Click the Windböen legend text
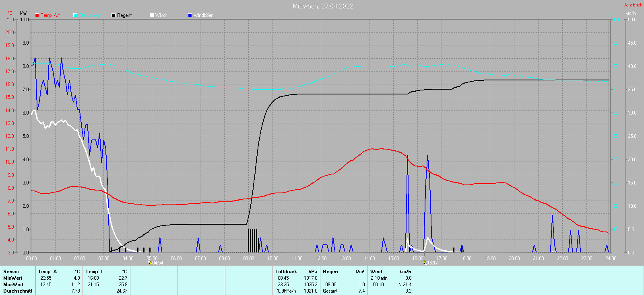 [204, 15]
